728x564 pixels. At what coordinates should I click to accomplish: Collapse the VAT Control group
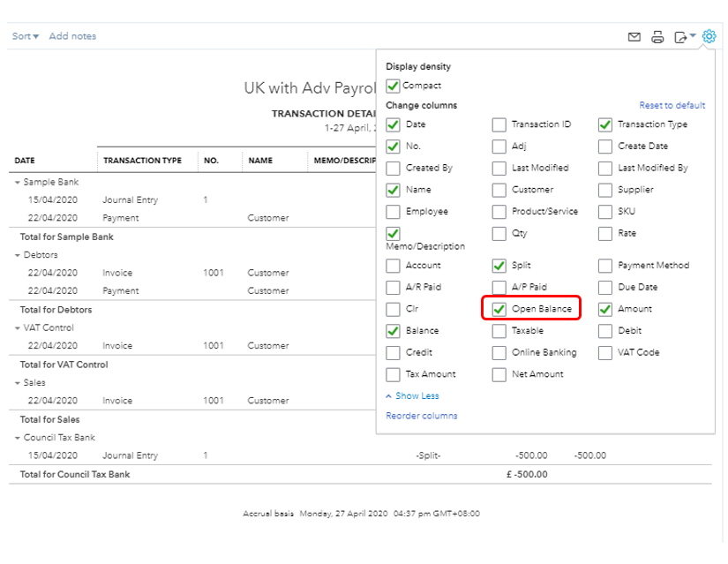(x=17, y=328)
